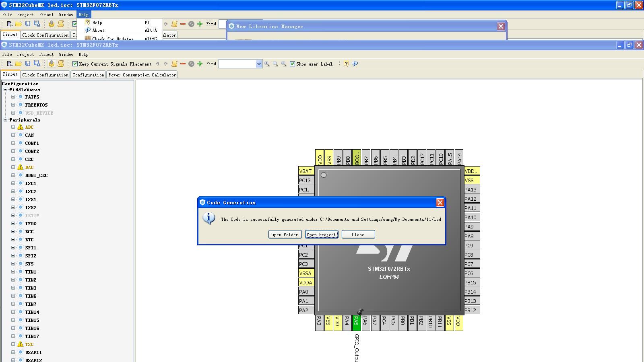Viewport: 644px width, 362px height.
Task: Click the ADC warning triangle icon
Action: point(21,127)
